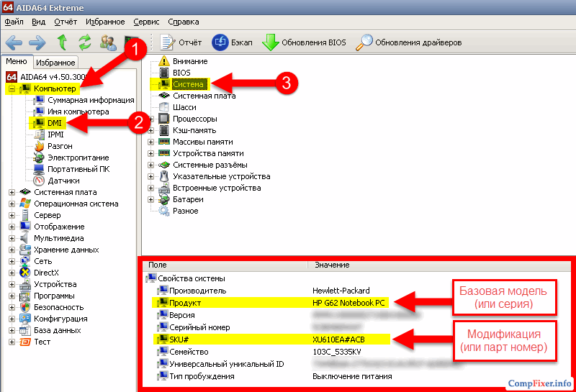Select the Тип пробуждения row

(x=274, y=376)
